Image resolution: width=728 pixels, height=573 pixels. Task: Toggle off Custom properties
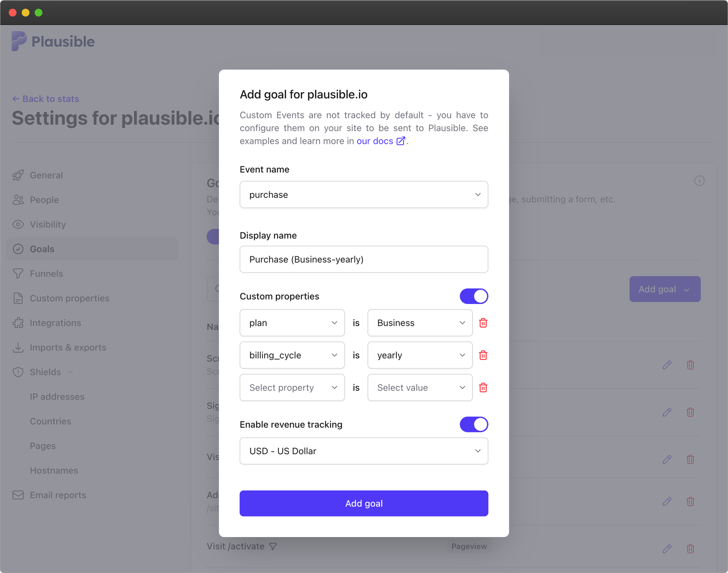474,296
